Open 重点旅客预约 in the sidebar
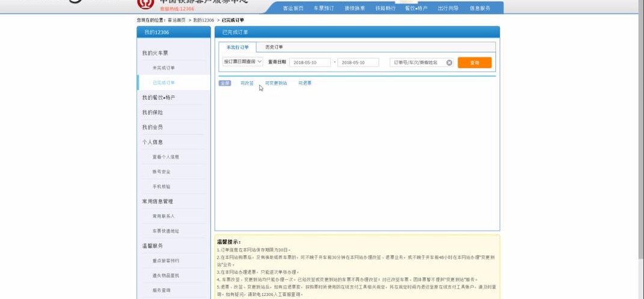 pos(165,260)
